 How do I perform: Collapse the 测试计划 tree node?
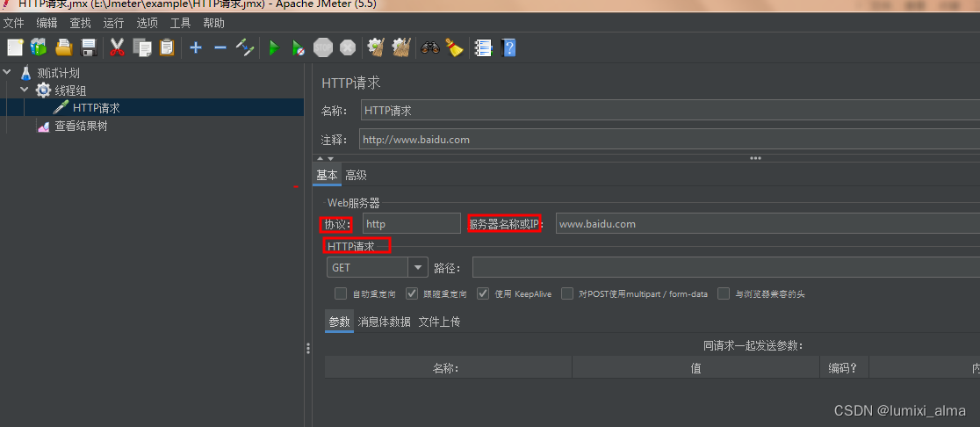[x=7, y=72]
